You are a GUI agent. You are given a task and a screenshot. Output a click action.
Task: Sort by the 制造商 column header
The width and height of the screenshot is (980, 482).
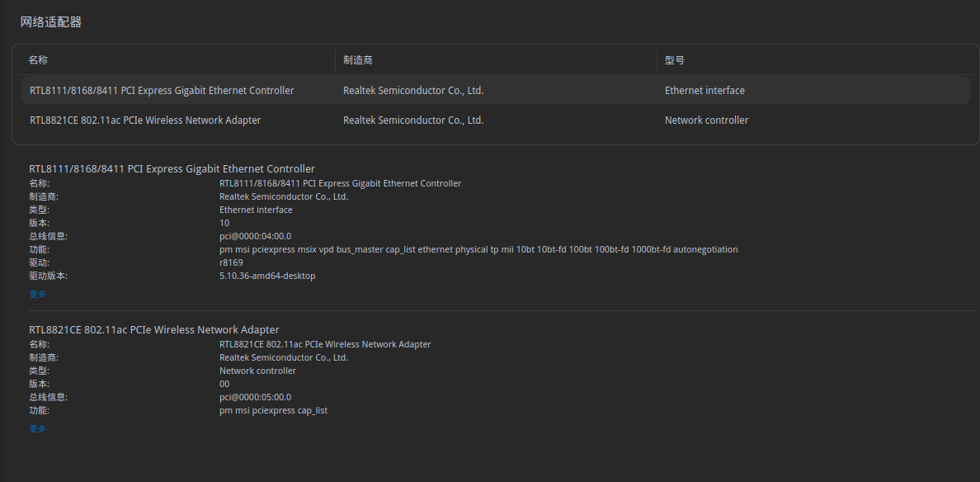(359, 60)
